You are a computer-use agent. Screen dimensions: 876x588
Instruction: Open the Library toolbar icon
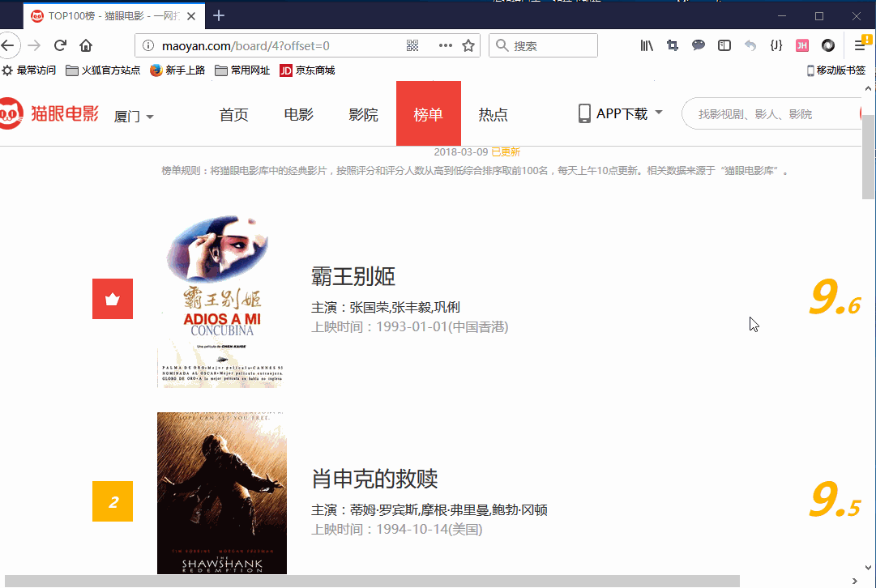tap(647, 46)
